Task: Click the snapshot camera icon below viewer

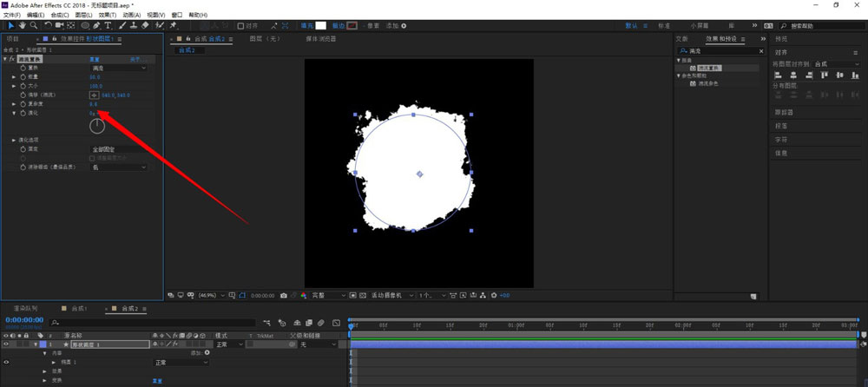Action: [x=284, y=296]
